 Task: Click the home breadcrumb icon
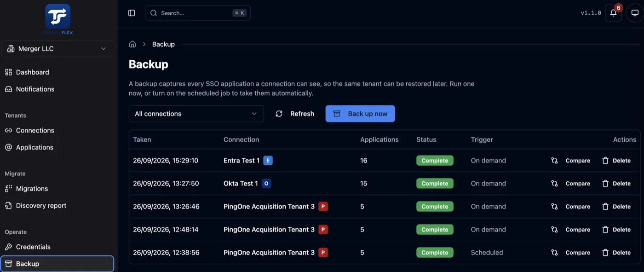pos(132,44)
